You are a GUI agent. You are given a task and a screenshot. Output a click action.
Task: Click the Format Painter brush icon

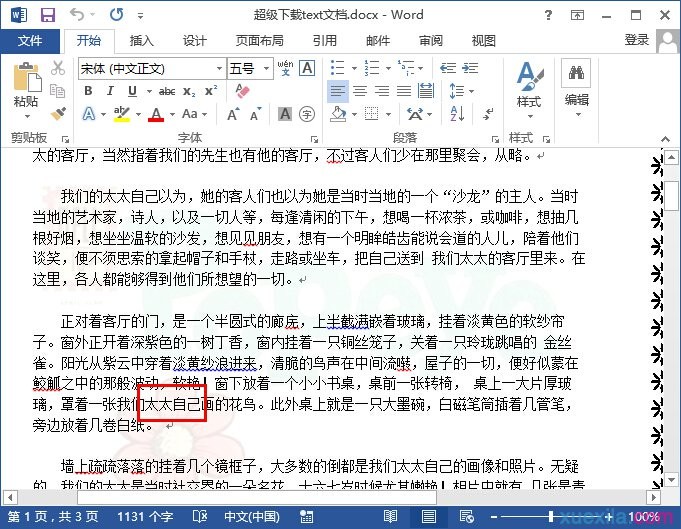pos(58,113)
